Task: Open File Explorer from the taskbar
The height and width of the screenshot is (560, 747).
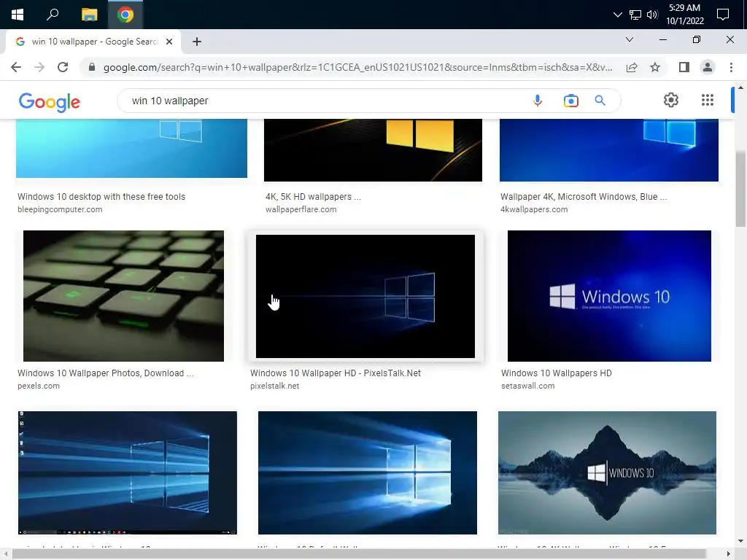Action: tap(89, 15)
